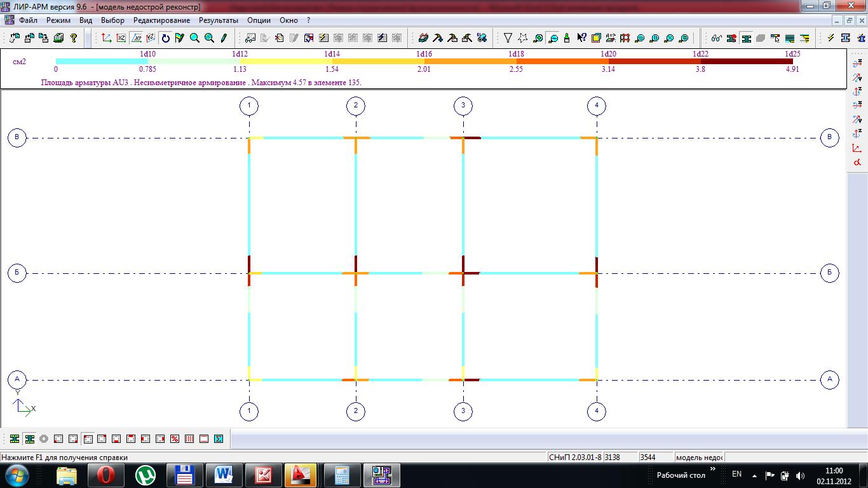Click the checkered flag icon
The image size is (868, 488).
(x=180, y=37)
